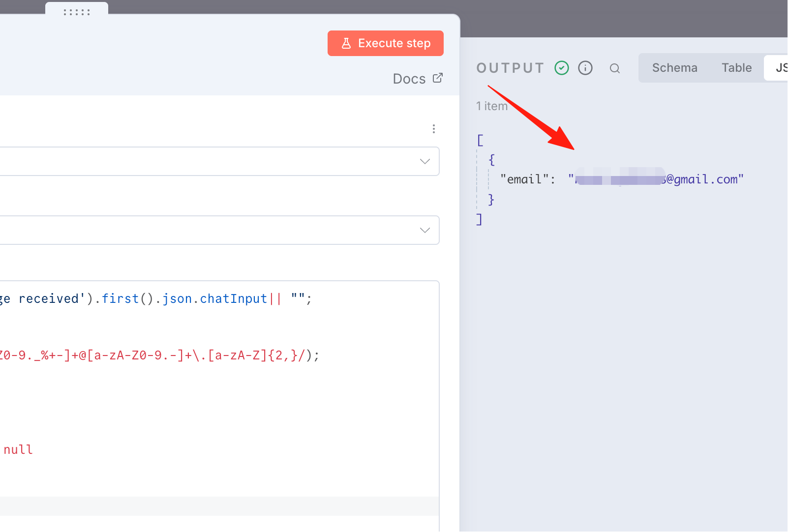Click the closing curly brace in JSON
788x532 pixels.
[x=491, y=199]
